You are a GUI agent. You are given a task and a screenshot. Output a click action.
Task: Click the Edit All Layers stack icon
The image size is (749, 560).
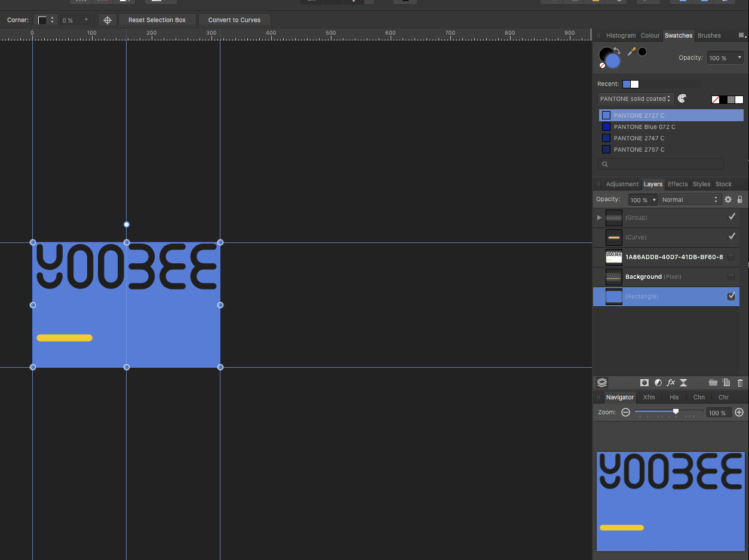point(602,383)
